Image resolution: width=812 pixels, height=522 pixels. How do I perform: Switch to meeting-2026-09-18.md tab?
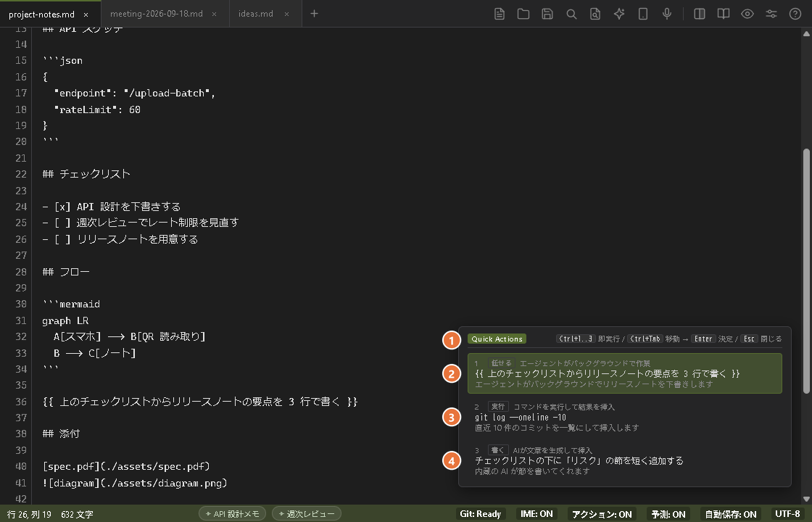(x=165, y=14)
